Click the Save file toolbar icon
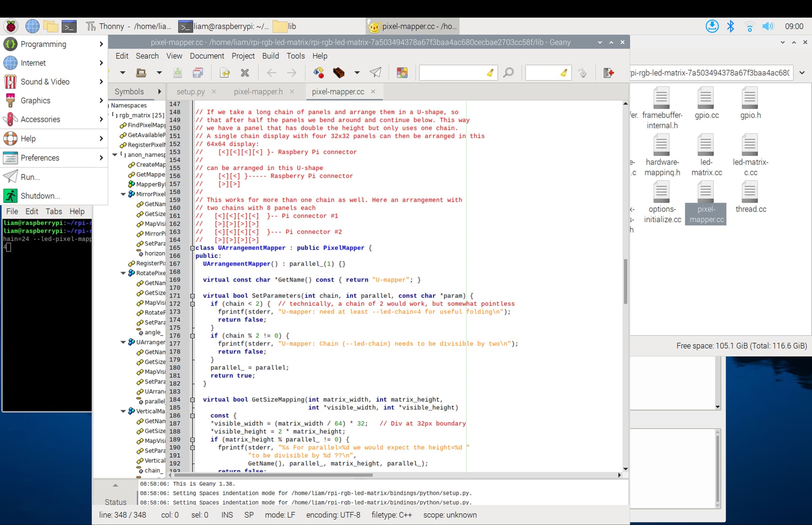812x525 pixels. coord(178,73)
